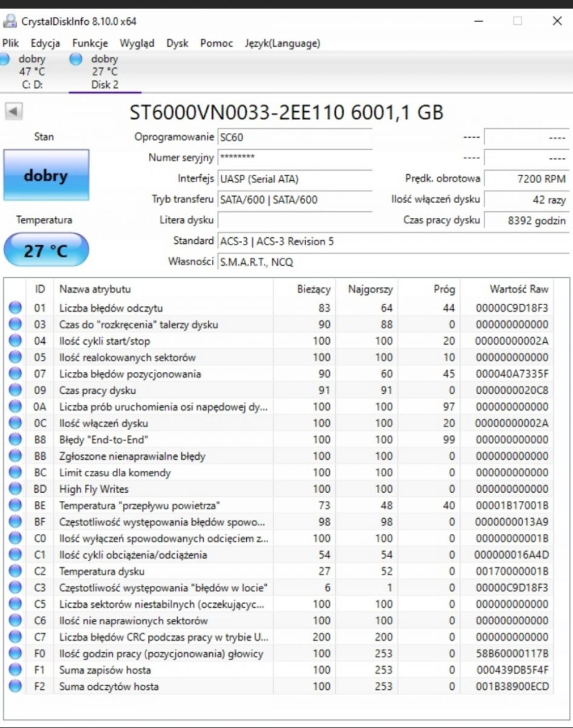Click raw value 001B38900ECD
The width and height of the screenshot is (573, 728).
(x=512, y=686)
